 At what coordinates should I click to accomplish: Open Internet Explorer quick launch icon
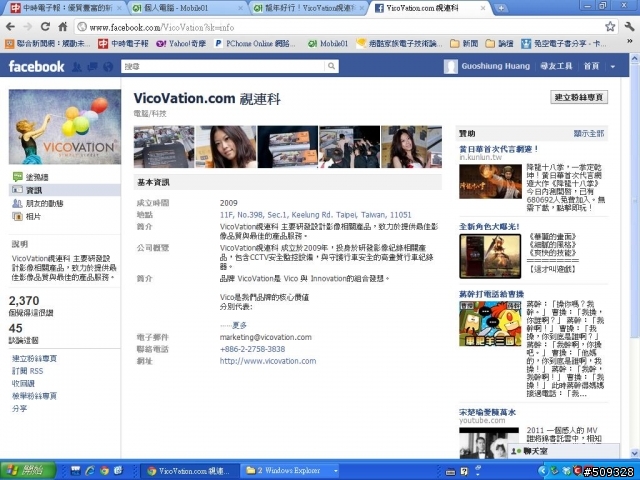pos(90,471)
